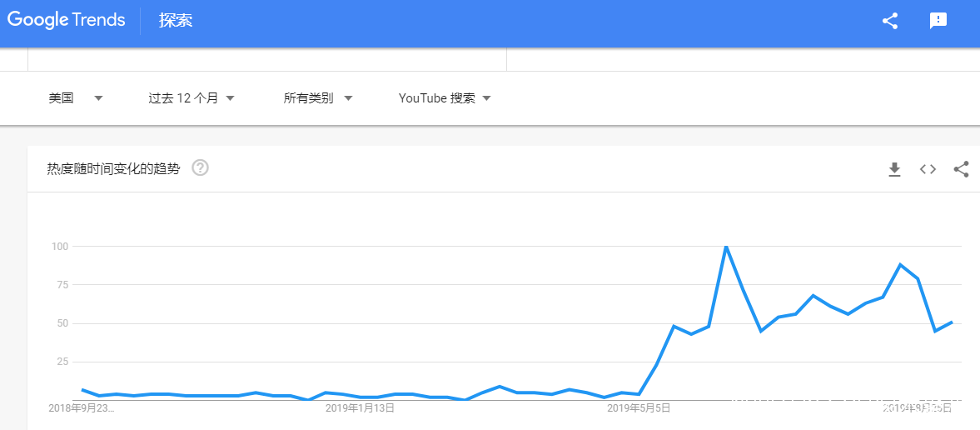Click the 2019年1月13日 axis label
980x430 pixels.
click(360, 408)
